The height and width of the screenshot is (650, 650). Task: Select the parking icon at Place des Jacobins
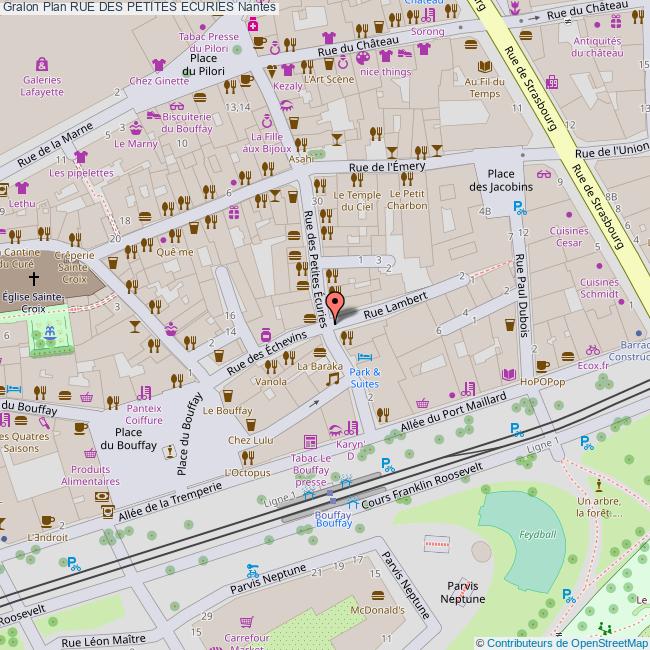point(518,208)
